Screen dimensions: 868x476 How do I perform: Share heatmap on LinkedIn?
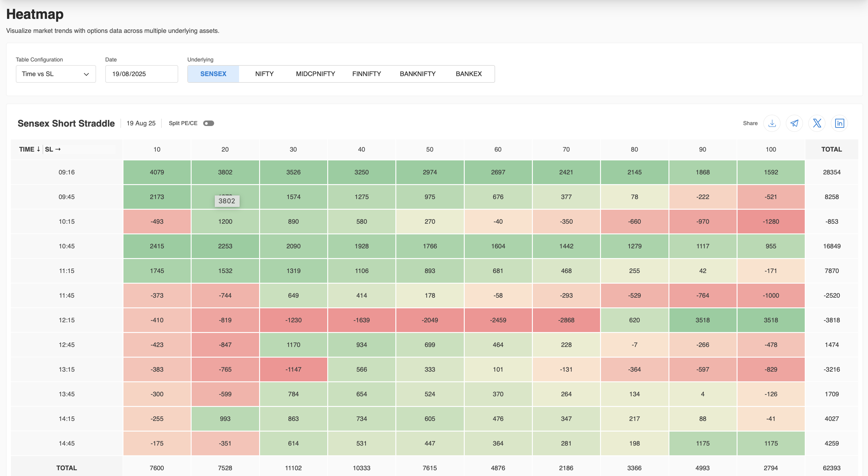tap(839, 123)
